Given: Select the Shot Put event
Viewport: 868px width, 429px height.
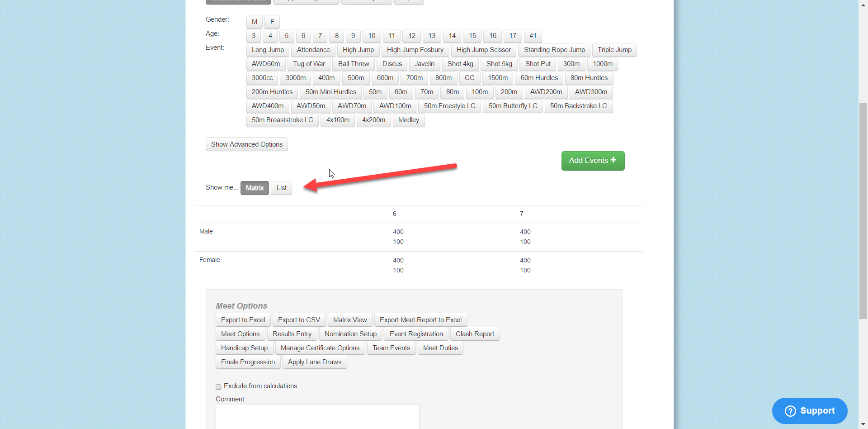Looking at the screenshot, I should (x=538, y=64).
